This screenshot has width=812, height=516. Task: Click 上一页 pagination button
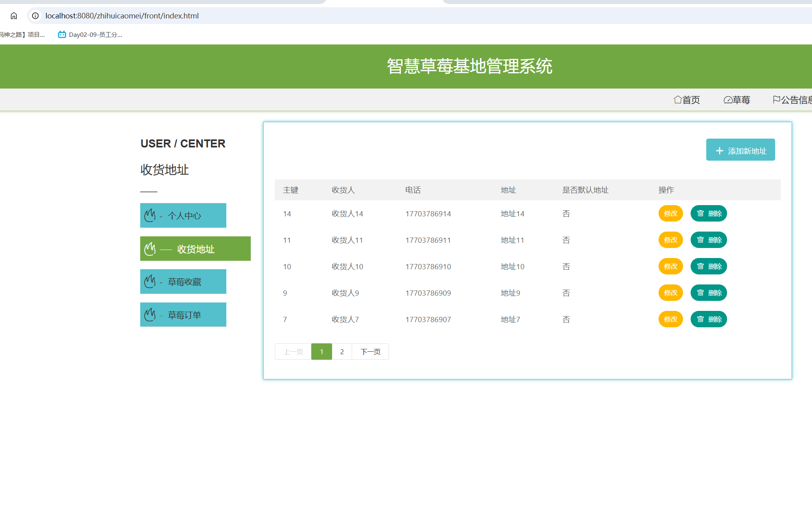click(293, 352)
